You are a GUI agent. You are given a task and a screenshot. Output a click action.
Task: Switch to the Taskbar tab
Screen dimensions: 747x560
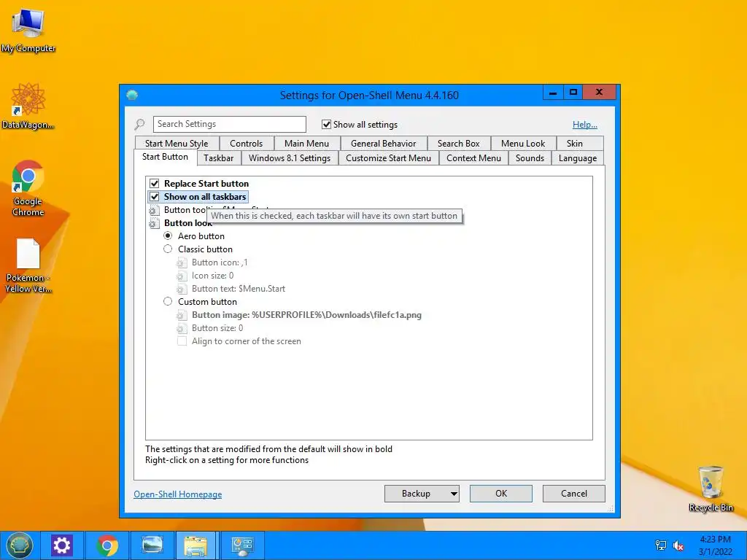(x=218, y=158)
